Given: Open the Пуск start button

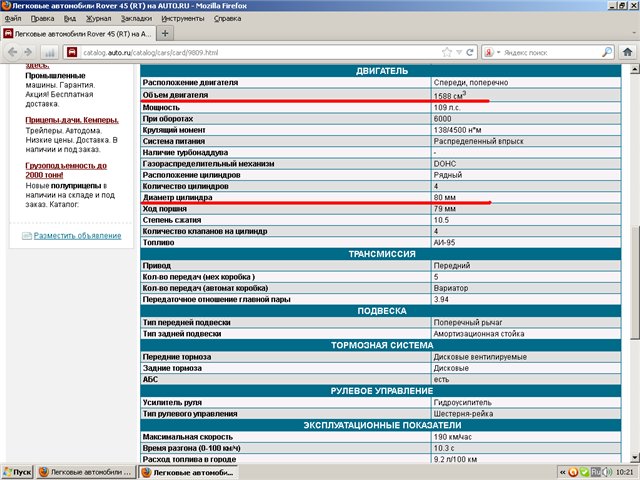Looking at the screenshot, I should point(17,472).
